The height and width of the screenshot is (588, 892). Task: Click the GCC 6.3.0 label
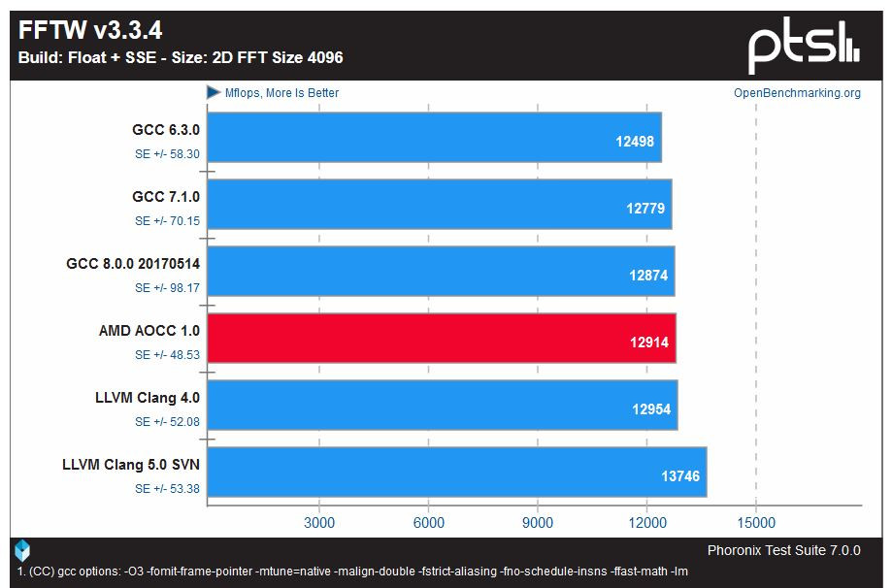[x=166, y=130]
